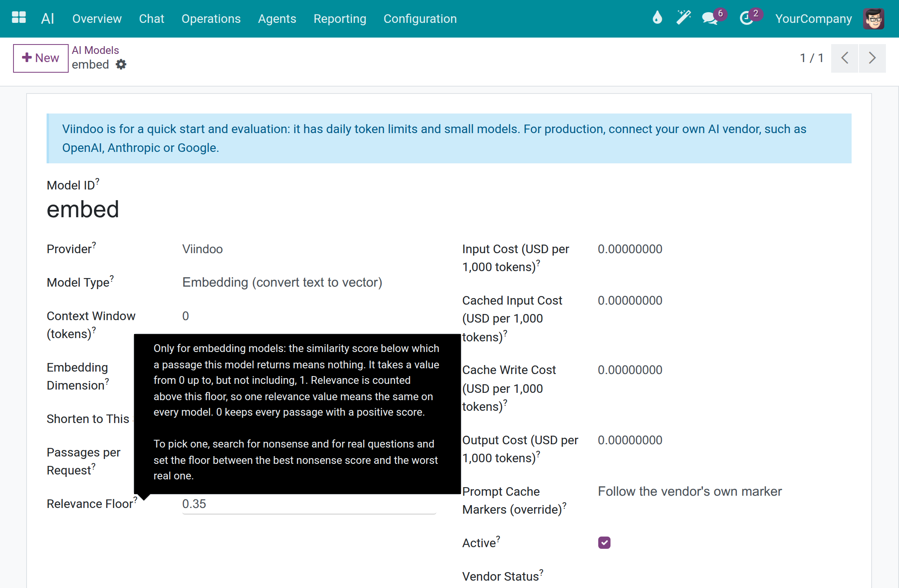Screen dimensions: 899x588
Task: Toggle the Active checkbox
Action: click(604, 543)
